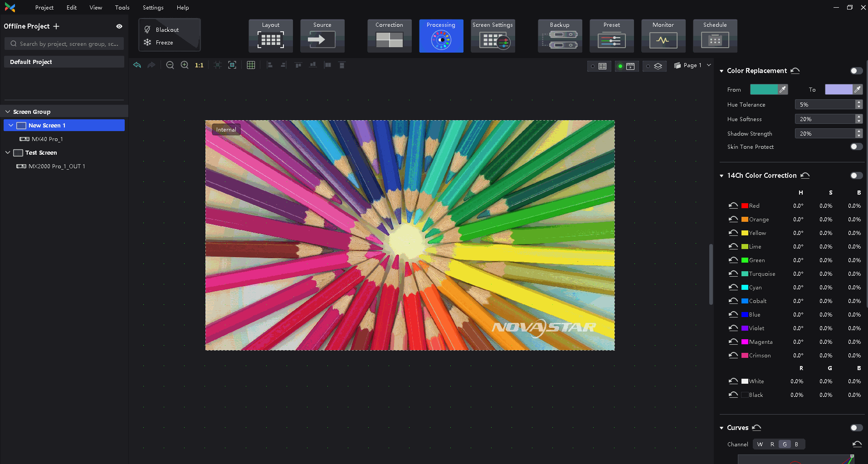Open the Page 1 dropdown

692,65
